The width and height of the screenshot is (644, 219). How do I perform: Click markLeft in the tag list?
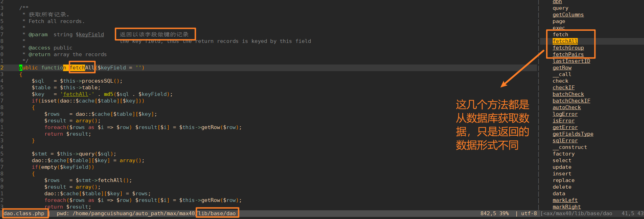coord(565,200)
